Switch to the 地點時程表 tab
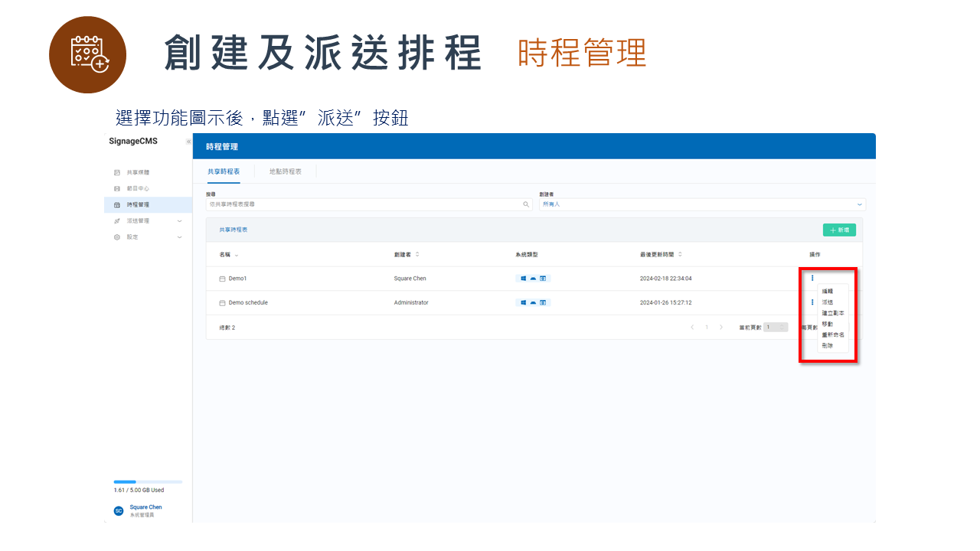Viewport: 980px width, 551px height. [286, 171]
